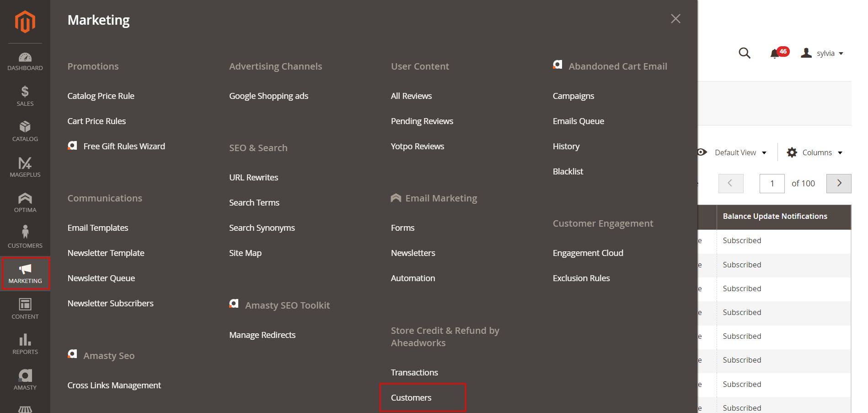
Task: Open All Reviews
Action: coord(412,96)
